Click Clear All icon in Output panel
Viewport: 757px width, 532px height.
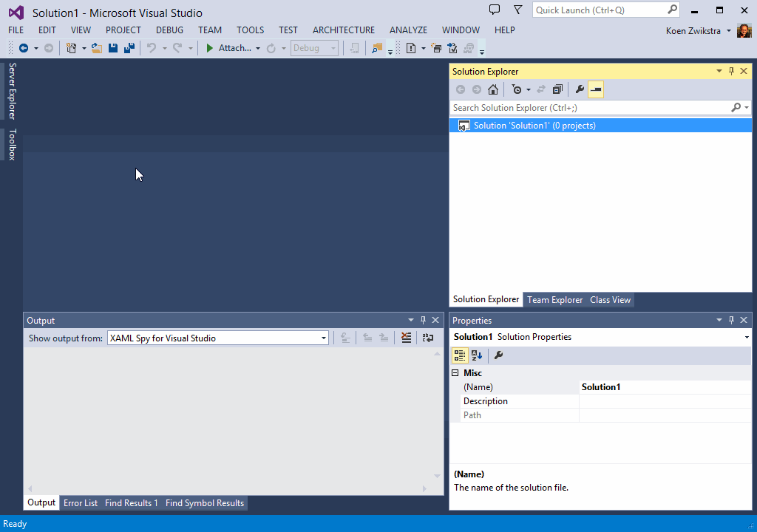[x=406, y=338]
